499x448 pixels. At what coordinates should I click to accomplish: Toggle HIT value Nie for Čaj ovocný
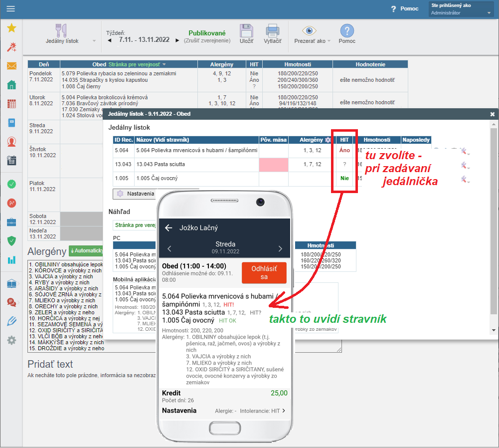tap(344, 178)
